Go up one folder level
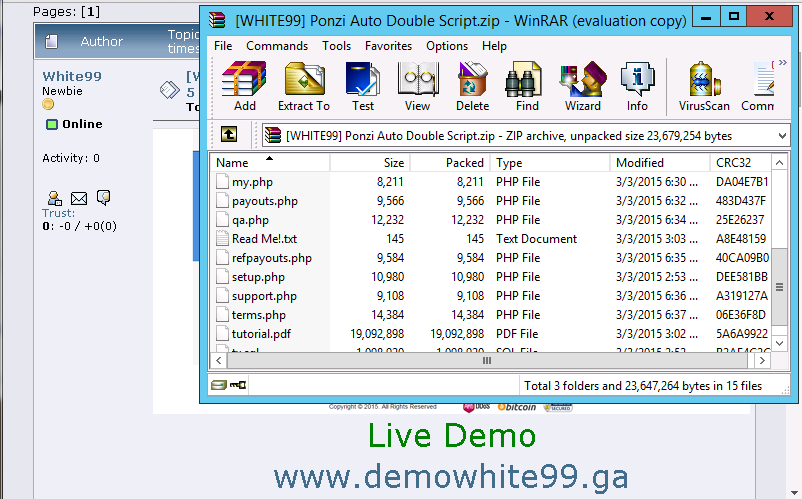The image size is (802, 499). (229, 134)
